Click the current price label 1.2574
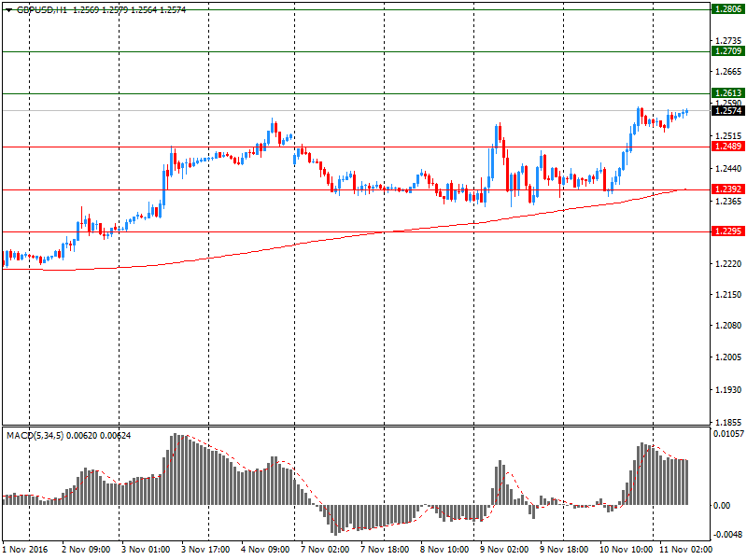This screenshot has width=747, height=560. click(727, 110)
